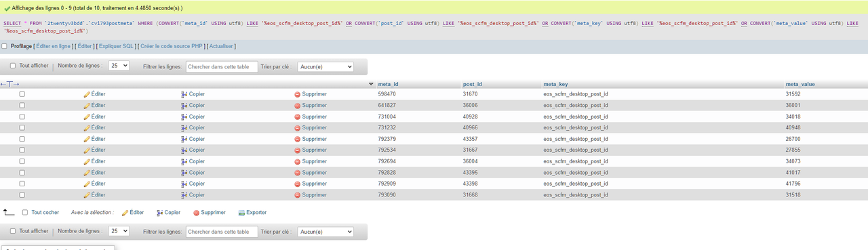The image size is (868, 250).
Task: Click the 'Actualiser' link
Action: click(x=222, y=46)
